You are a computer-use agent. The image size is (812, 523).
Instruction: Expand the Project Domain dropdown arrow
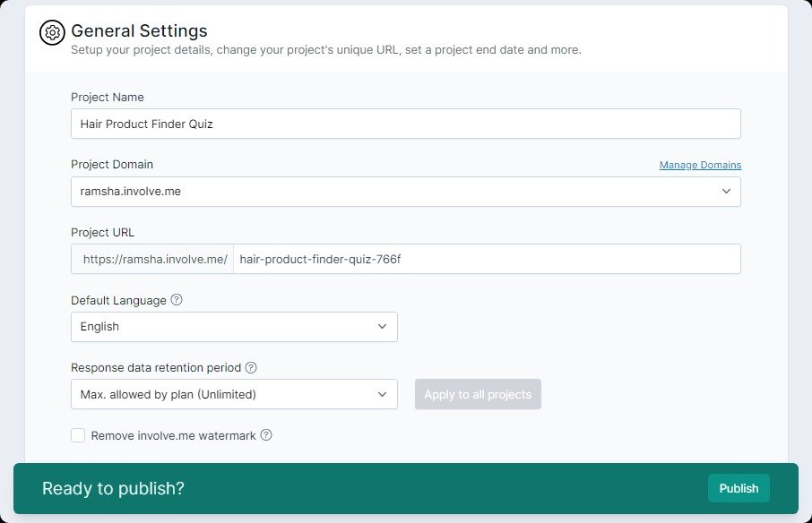tap(725, 192)
